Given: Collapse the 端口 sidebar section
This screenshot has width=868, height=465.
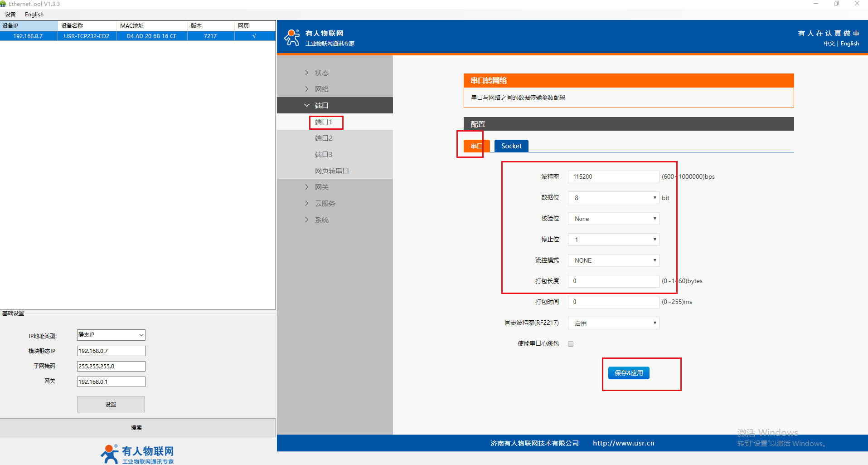Looking at the screenshot, I should (321, 106).
